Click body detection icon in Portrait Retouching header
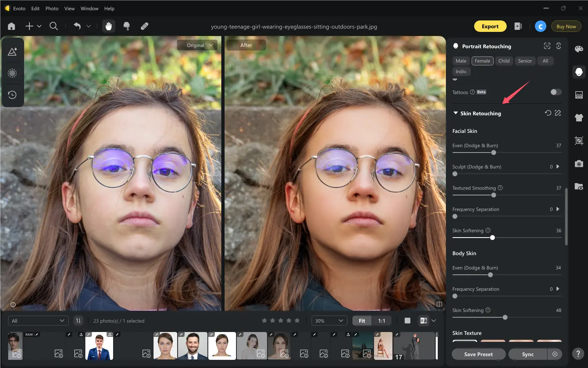Image resolution: width=588 pixels, height=368 pixels. [x=559, y=46]
